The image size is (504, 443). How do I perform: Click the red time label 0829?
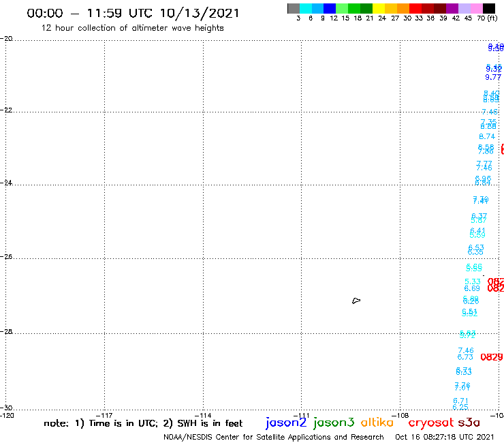tap(492, 357)
